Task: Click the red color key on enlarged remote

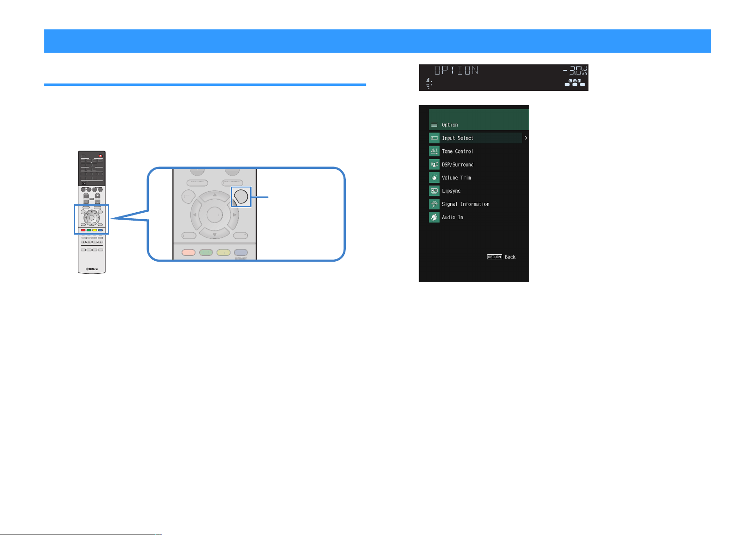Action: pyautogui.click(x=189, y=252)
